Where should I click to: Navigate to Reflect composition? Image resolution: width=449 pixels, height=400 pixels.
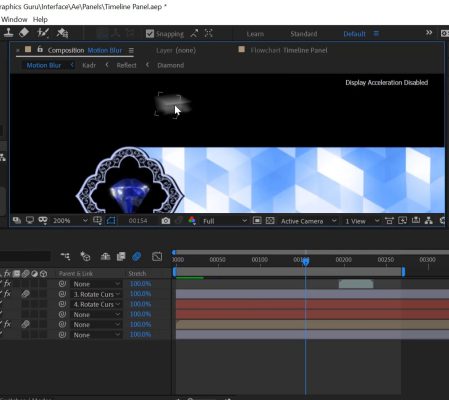click(126, 65)
